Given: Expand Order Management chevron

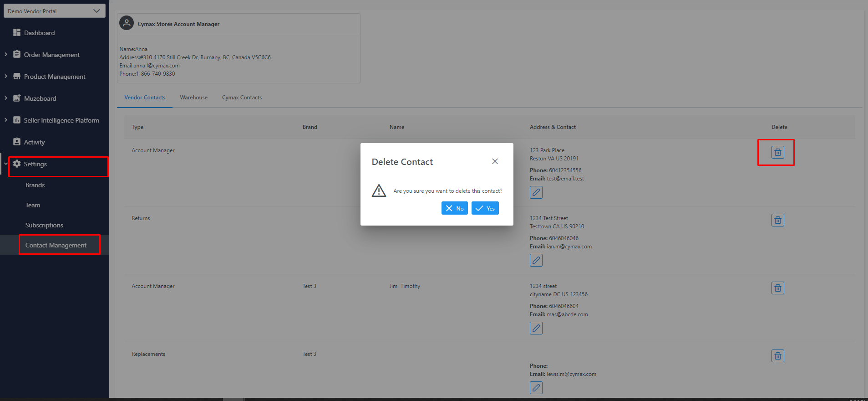Looking at the screenshot, I should click(x=6, y=54).
